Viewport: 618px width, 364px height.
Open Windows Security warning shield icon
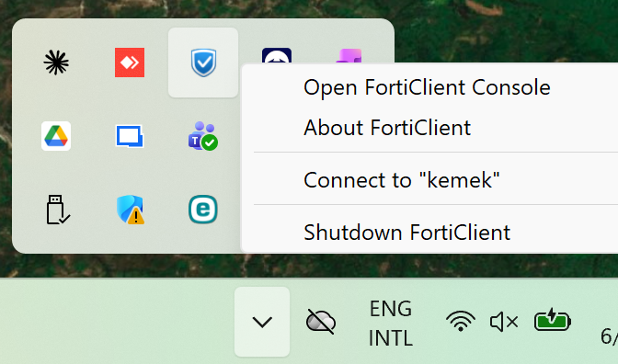(131, 210)
